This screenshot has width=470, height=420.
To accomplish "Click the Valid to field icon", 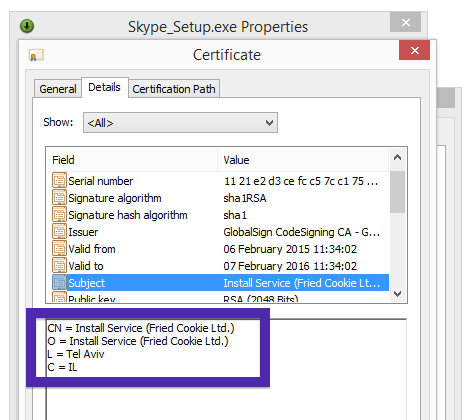I will (x=59, y=266).
